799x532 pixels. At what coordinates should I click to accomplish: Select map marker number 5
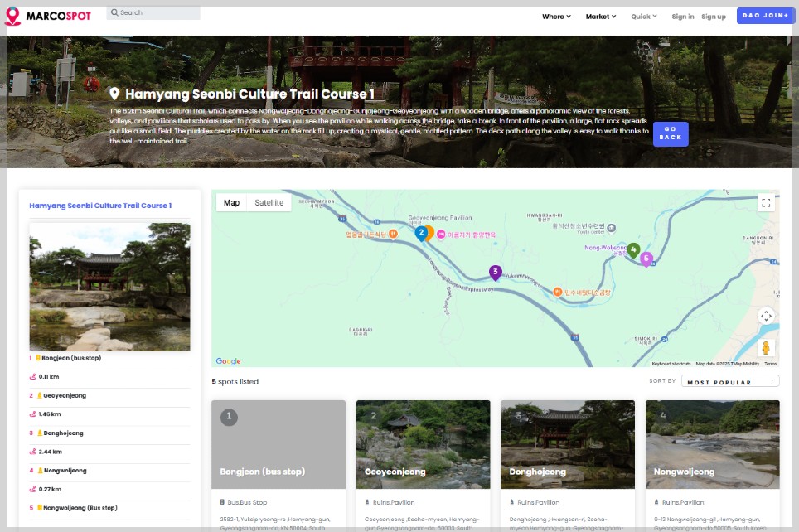click(x=646, y=259)
